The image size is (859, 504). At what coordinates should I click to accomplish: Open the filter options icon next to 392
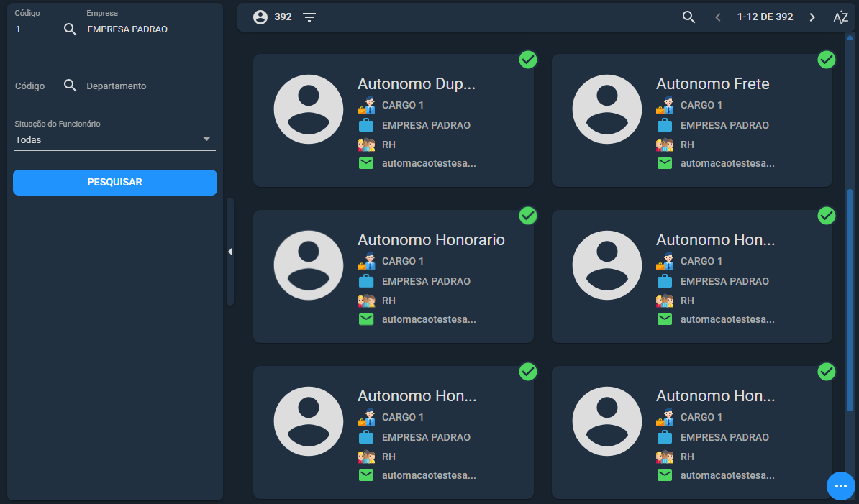click(309, 17)
